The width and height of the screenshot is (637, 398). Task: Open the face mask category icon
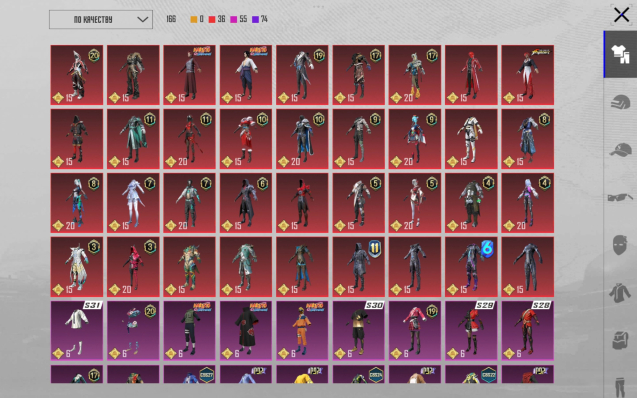click(x=620, y=245)
